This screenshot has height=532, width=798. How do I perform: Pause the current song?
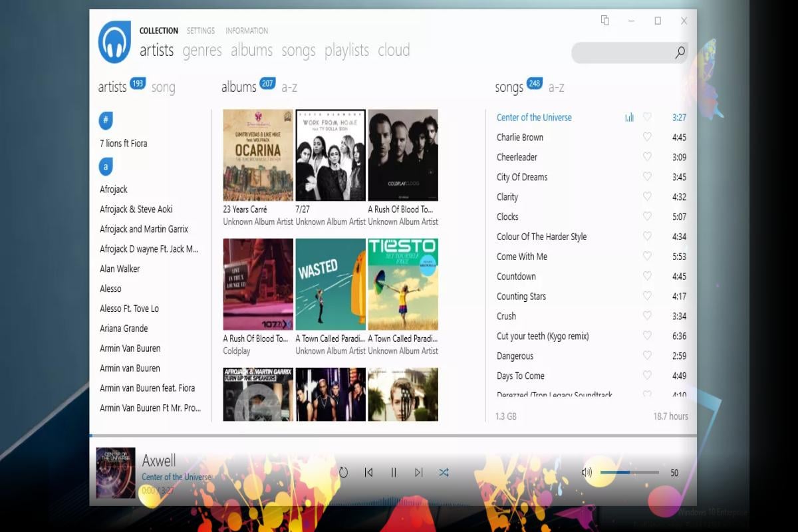[394, 473]
